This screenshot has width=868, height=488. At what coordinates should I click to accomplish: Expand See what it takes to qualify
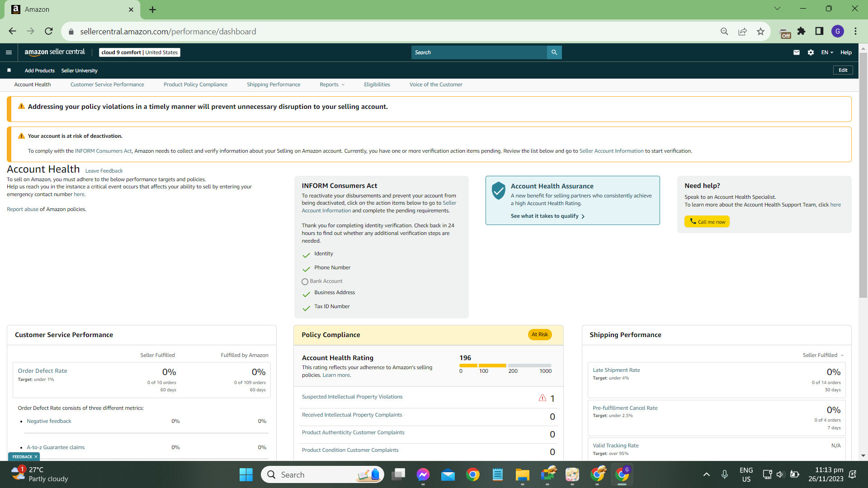pyautogui.click(x=548, y=216)
